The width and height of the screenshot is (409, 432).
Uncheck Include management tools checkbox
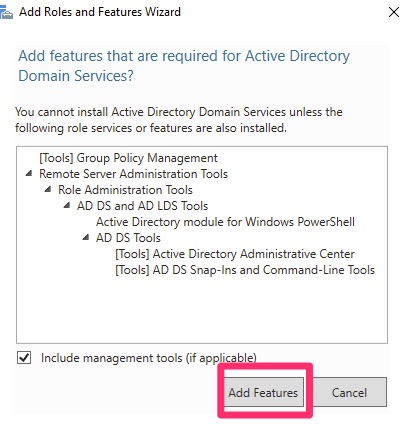[x=24, y=358]
